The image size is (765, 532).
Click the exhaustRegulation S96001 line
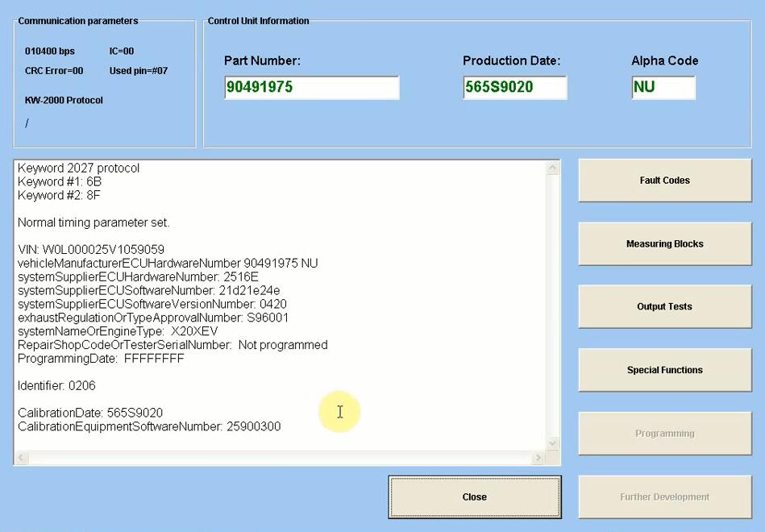click(x=153, y=318)
